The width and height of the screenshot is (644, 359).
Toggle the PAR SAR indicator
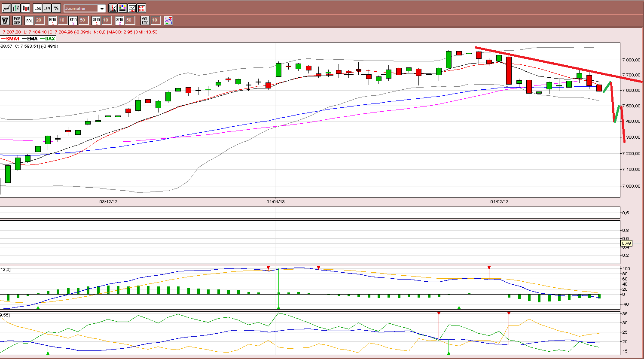[17, 21]
